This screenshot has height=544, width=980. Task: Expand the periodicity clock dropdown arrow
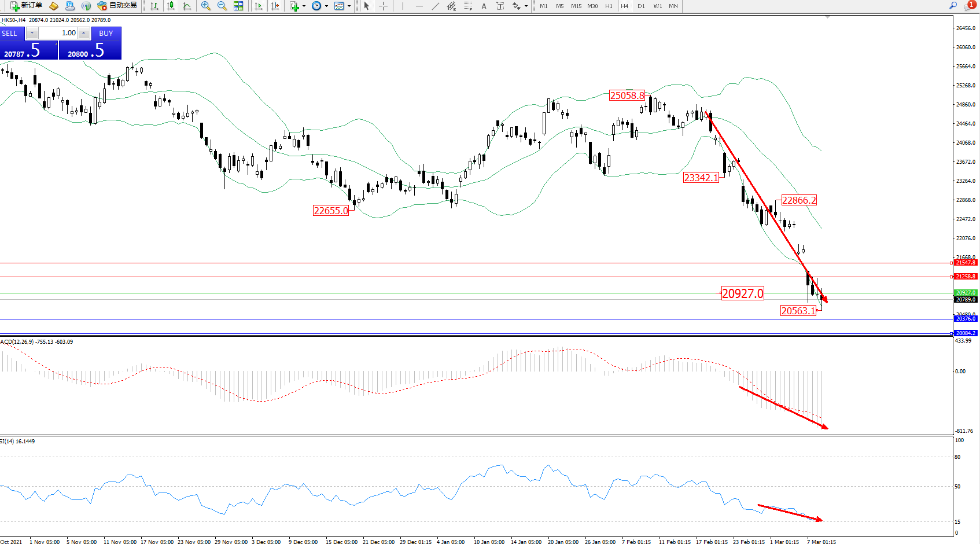click(x=326, y=6)
